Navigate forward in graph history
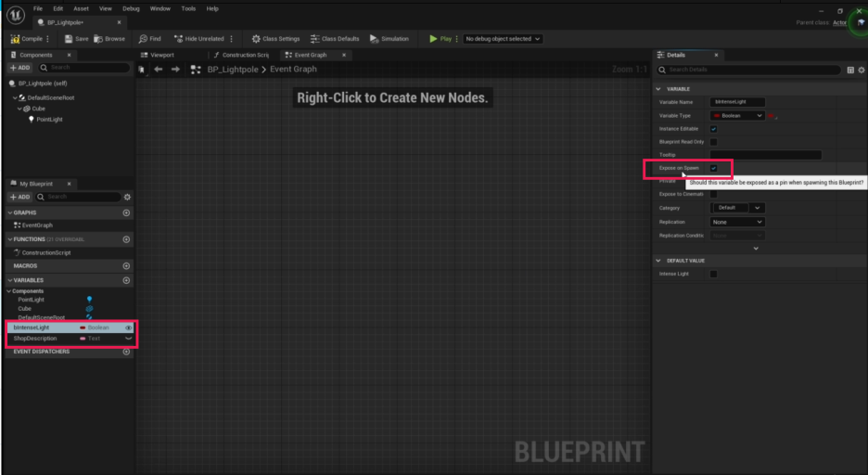 (x=175, y=70)
